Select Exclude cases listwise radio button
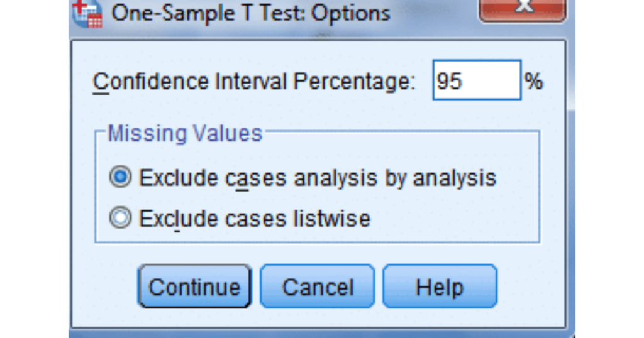The image size is (644, 338). pos(119,218)
